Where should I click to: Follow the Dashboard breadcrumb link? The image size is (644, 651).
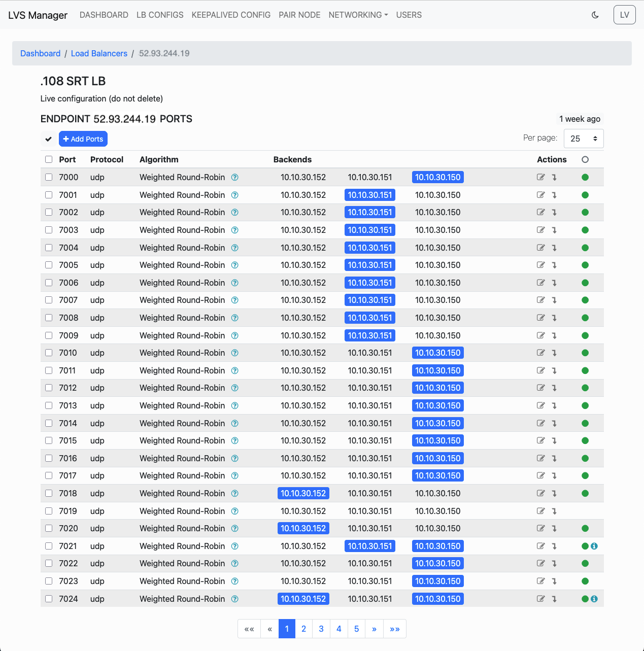(40, 53)
